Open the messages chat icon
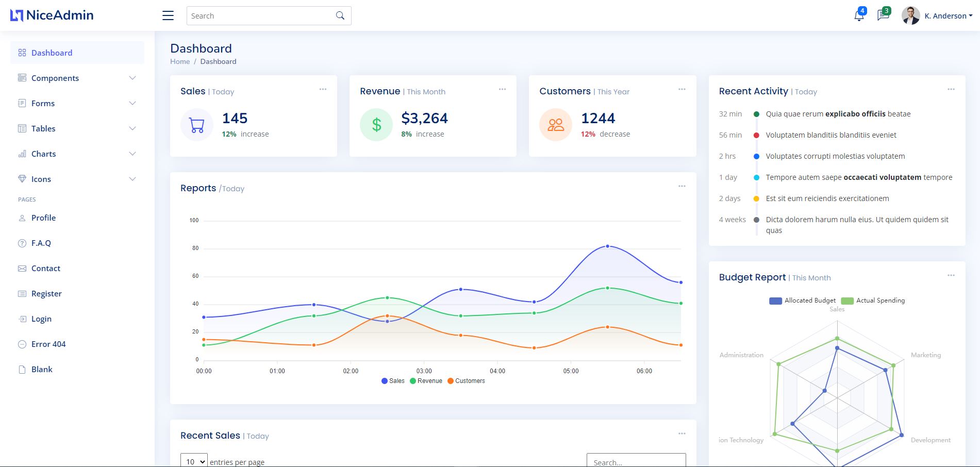The height and width of the screenshot is (467, 980). 883,15
